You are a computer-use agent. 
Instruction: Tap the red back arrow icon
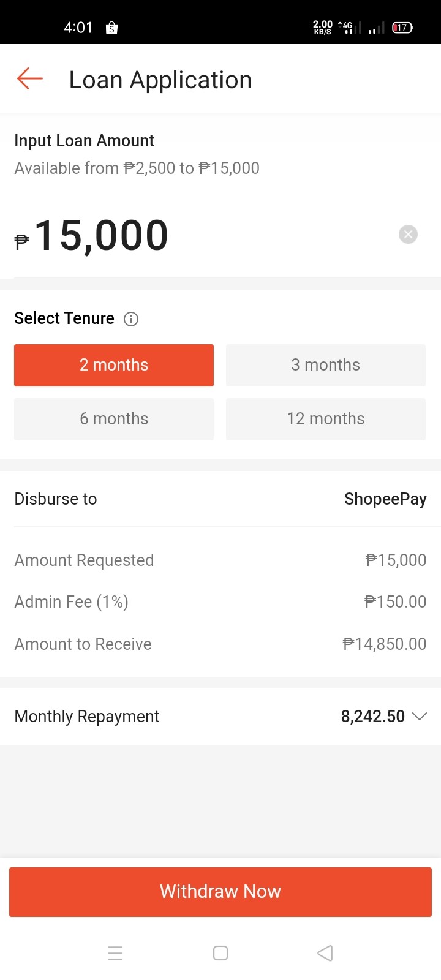point(29,79)
